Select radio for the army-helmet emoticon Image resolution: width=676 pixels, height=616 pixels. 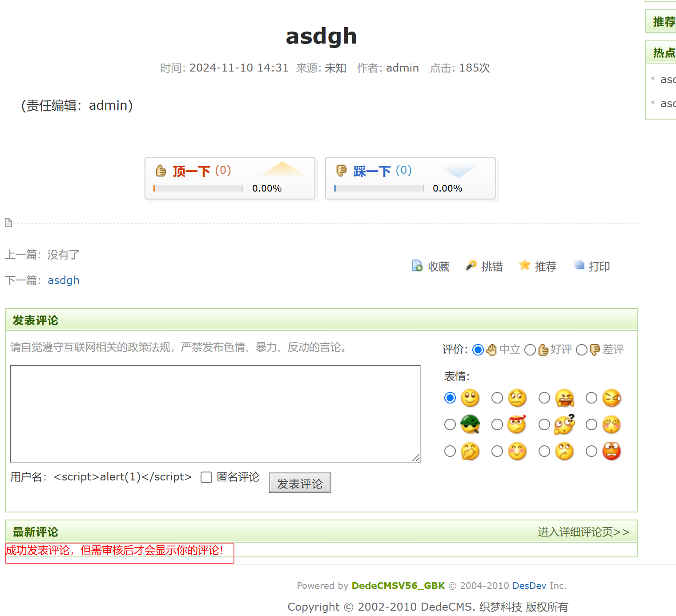(450, 424)
